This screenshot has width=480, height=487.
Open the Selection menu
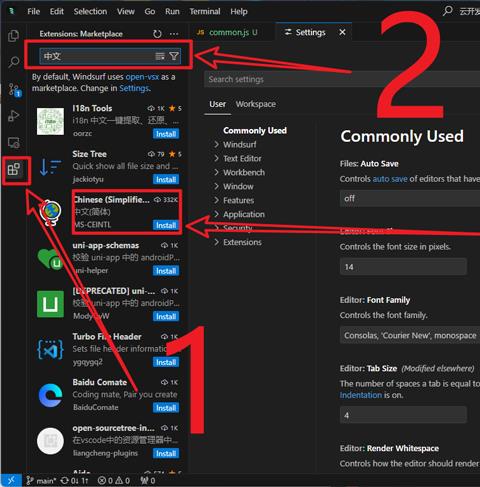[90, 11]
